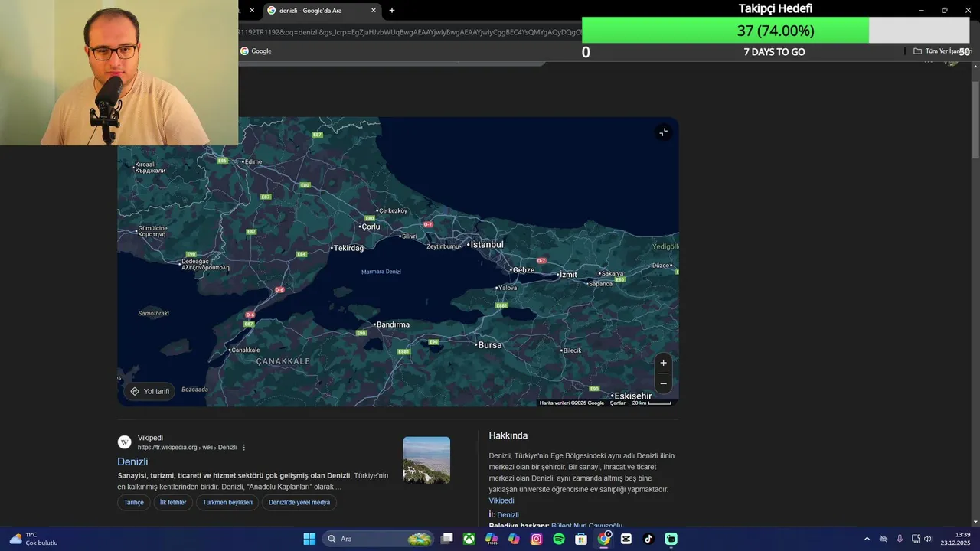Open the Denizli landscape thumbnail image

pos(426,460)
